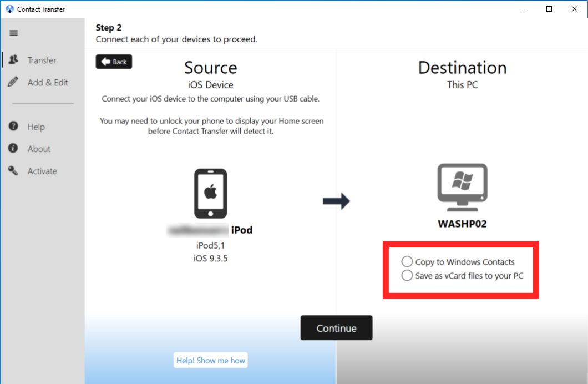Image resolution: width=588 pixels, height=384 pixels.
Task: Go Back to the previous step
Action: [x=114, y=62]
